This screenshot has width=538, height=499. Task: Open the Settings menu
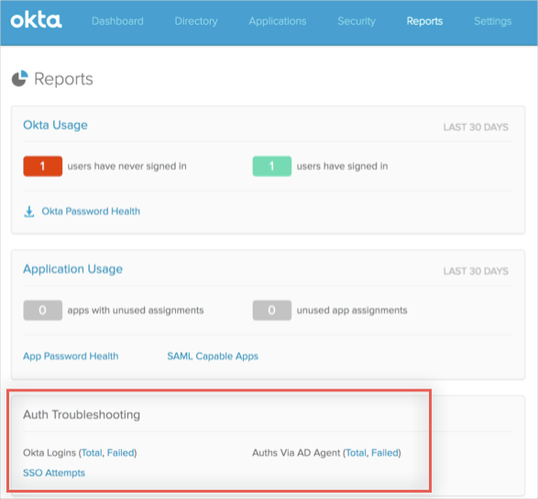pos(493,21)
